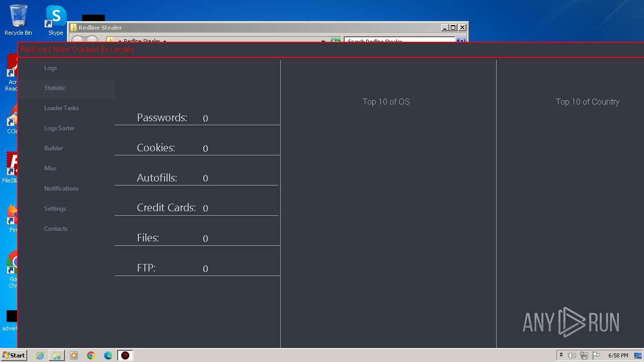Open Internet Explorer from the taskbar
Viewport: 644px width, 362px height.
click(x=40, y=355)
